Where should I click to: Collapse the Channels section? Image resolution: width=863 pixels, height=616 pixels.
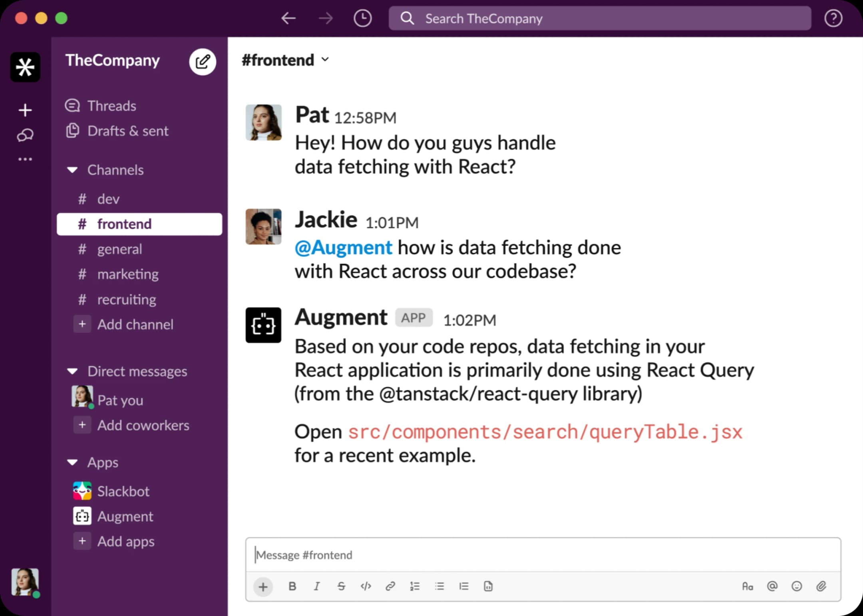click(72, 170)
